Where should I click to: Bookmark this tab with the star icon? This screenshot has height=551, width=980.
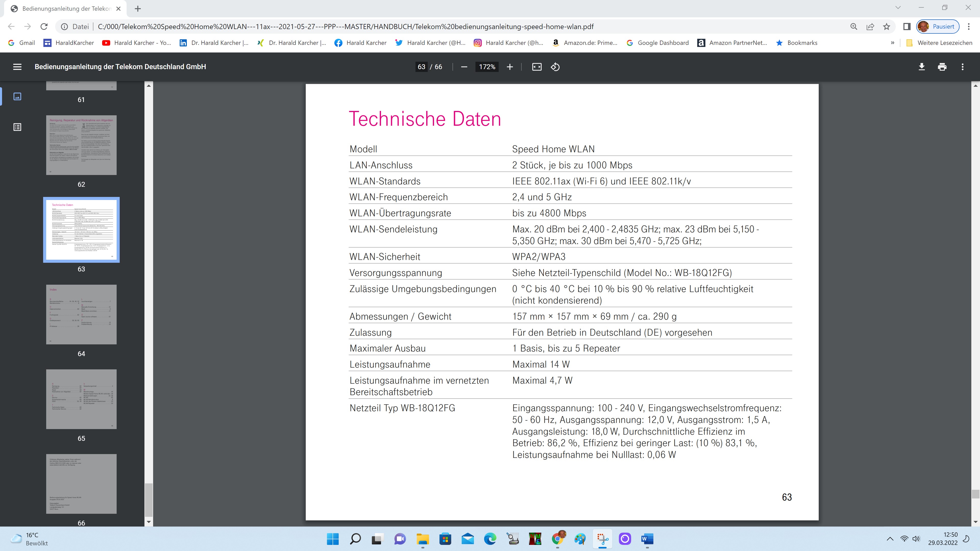click(886, 27)
